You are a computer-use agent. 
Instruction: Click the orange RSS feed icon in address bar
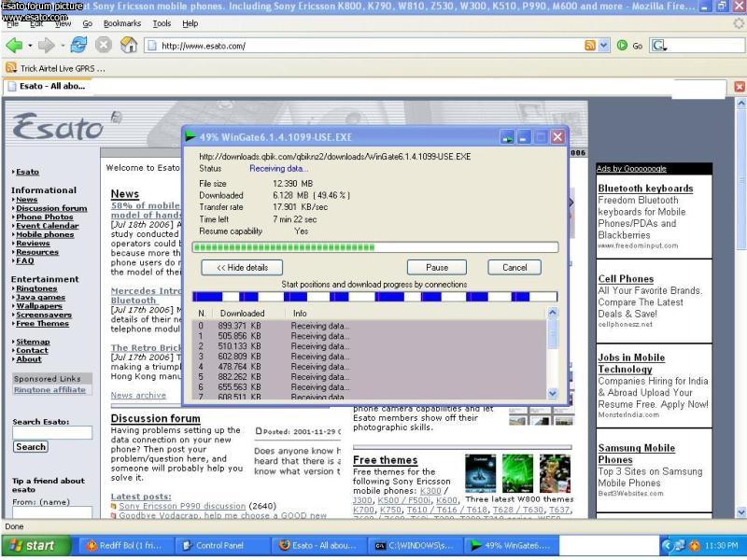(590, 45)
